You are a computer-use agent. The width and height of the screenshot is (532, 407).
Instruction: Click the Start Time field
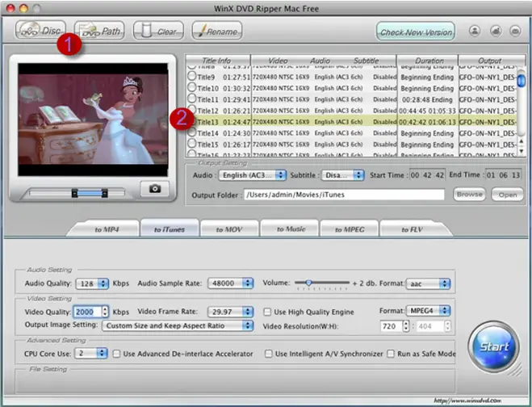click(x=427, y=175)
